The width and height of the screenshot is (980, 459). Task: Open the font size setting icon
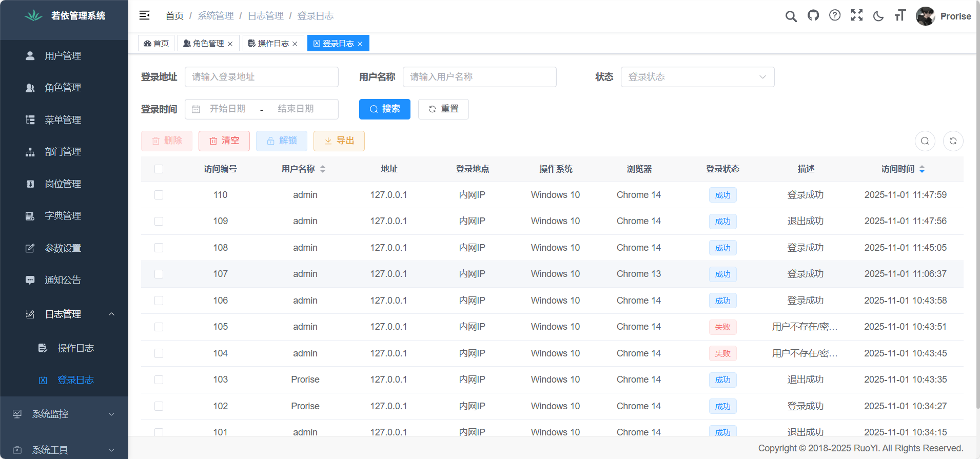(x=900, y=15)
